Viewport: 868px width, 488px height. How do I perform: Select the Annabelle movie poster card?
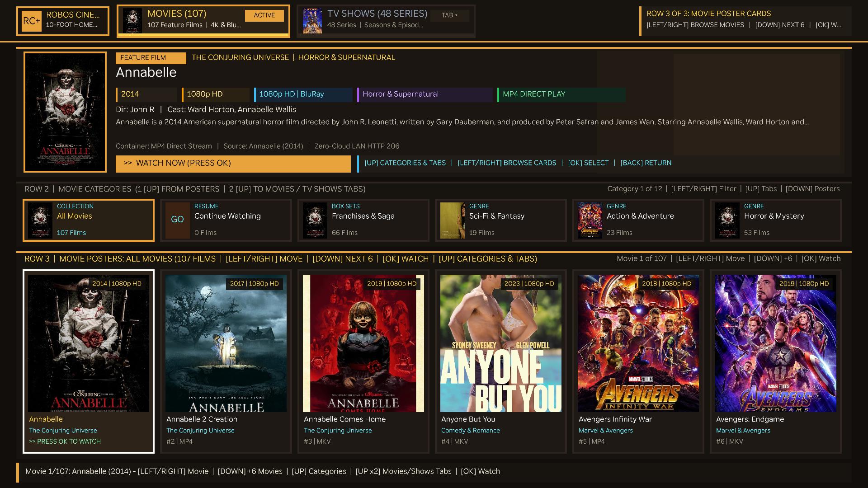(89, 361)
